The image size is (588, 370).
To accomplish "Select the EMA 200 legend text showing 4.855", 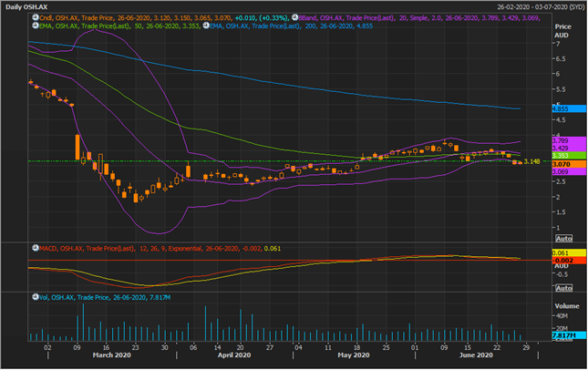I will pyautogui.click(x=292, y=26).
